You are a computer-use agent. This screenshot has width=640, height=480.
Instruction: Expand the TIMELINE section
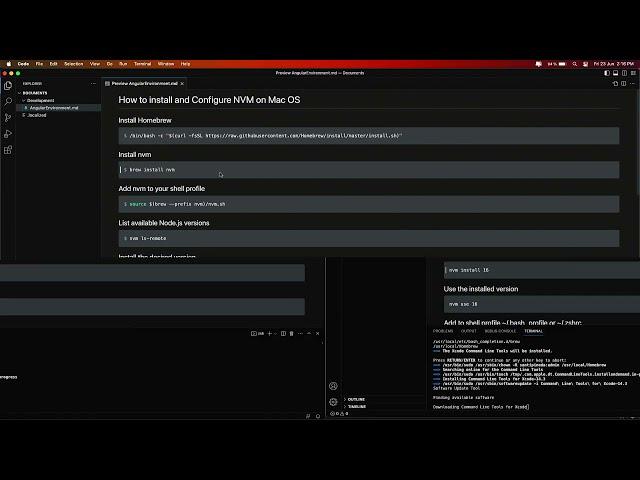point(357,407)
